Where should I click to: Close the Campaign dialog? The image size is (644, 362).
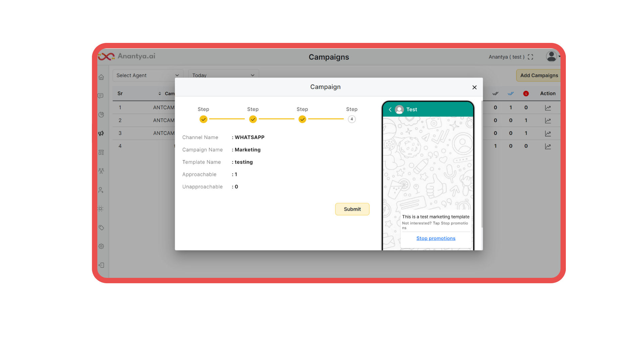[x=474, y=87]
